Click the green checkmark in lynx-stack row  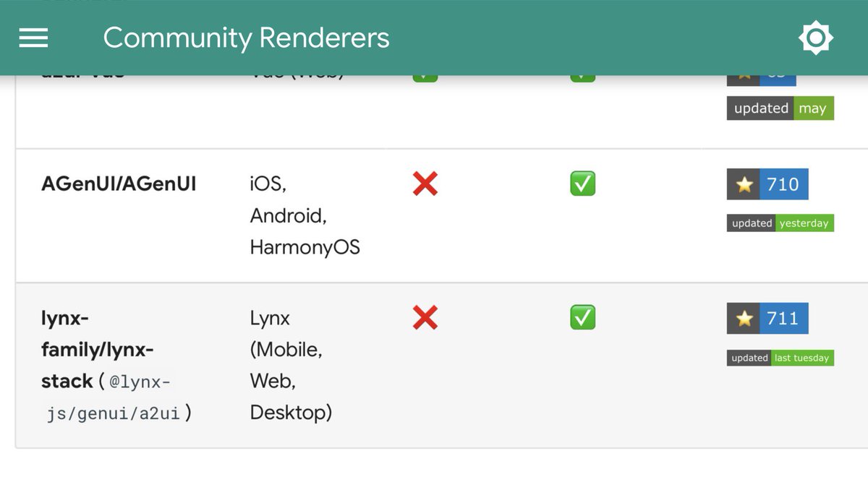583,317
